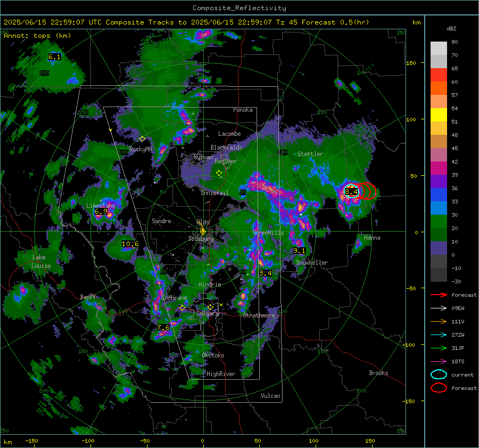The height and width of the screenshot is (448, 479).
Task: Click the Sylvan city label
Action: click(203, 157)
